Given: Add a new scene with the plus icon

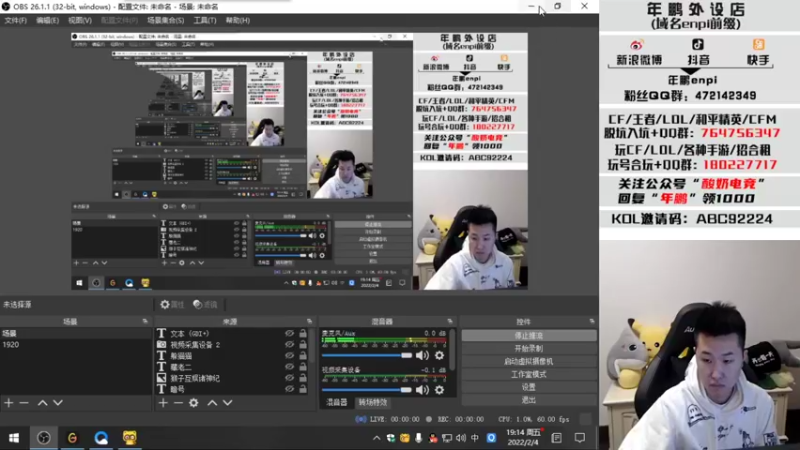Looking at the screenshot, I should coord(9,403).
